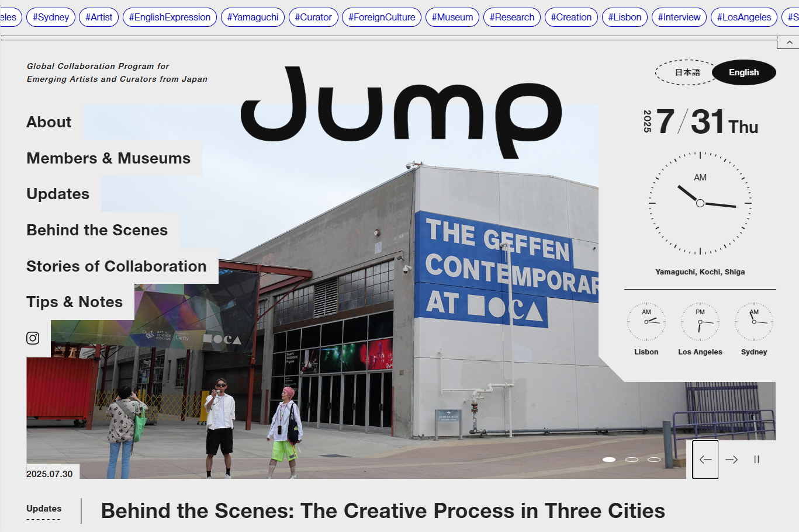This screenshot has height=532, width=799.
Task: Open the Instagram icon link
Action: click(x=33, y=338)
